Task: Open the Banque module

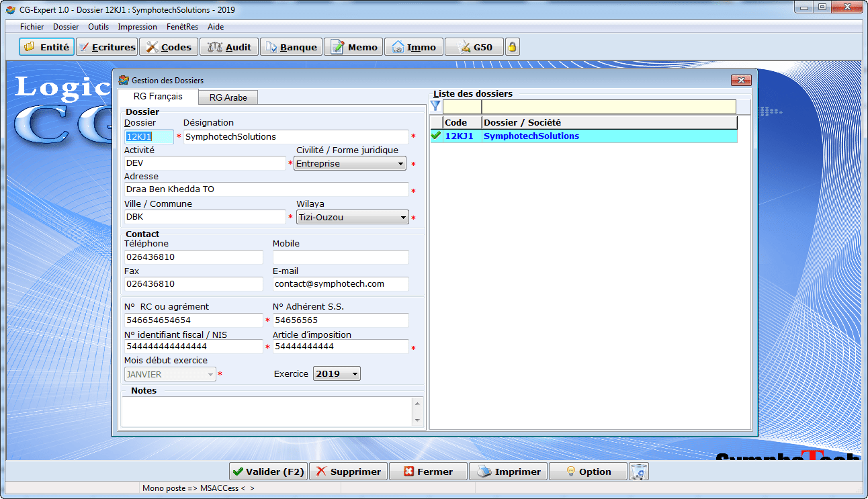Action: (292, 47)
